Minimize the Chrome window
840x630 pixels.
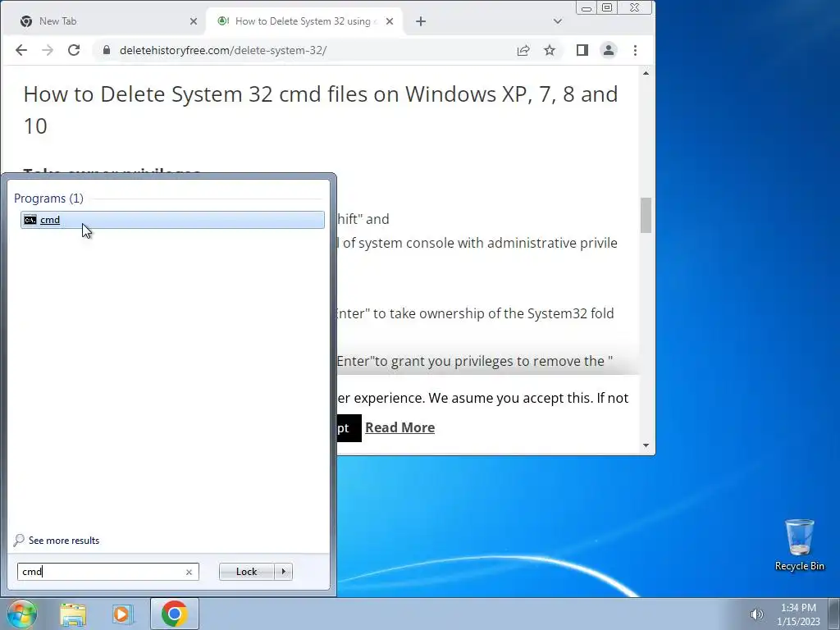click(587, 8)
